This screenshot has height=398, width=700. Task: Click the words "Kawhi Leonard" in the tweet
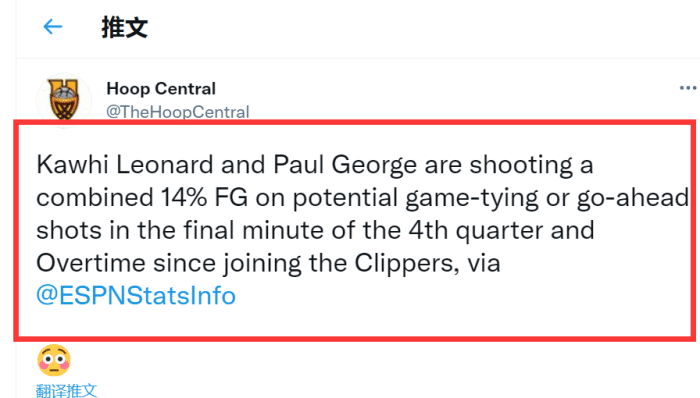click(x=125, y=165)
